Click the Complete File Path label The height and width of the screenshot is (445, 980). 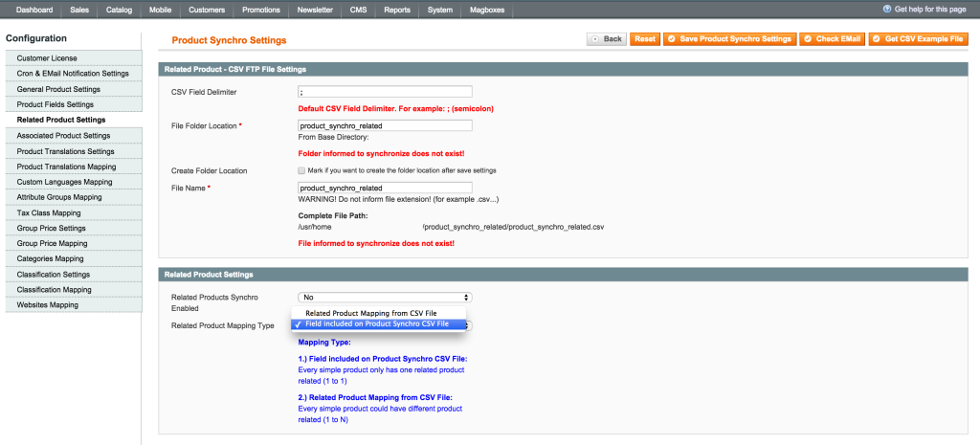coord(333,215)
